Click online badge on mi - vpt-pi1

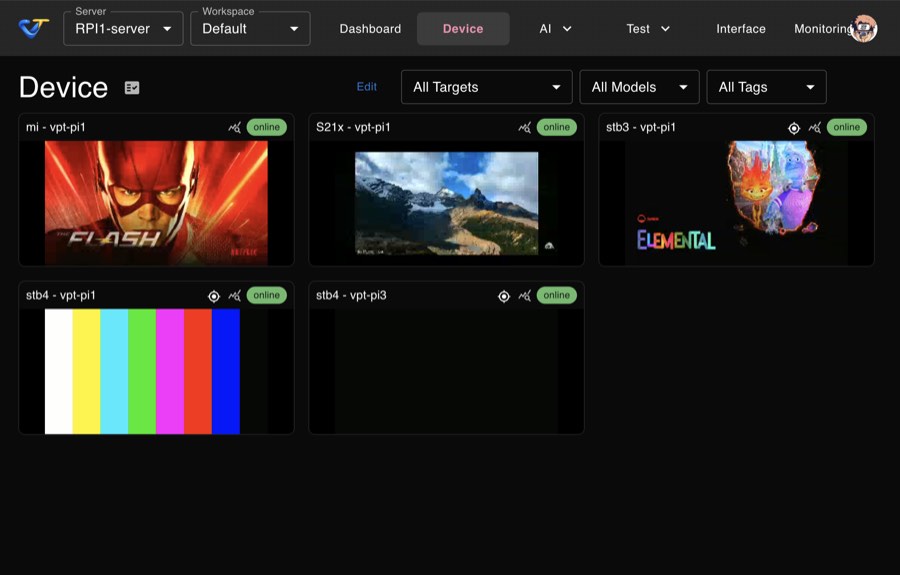[267, 127]
